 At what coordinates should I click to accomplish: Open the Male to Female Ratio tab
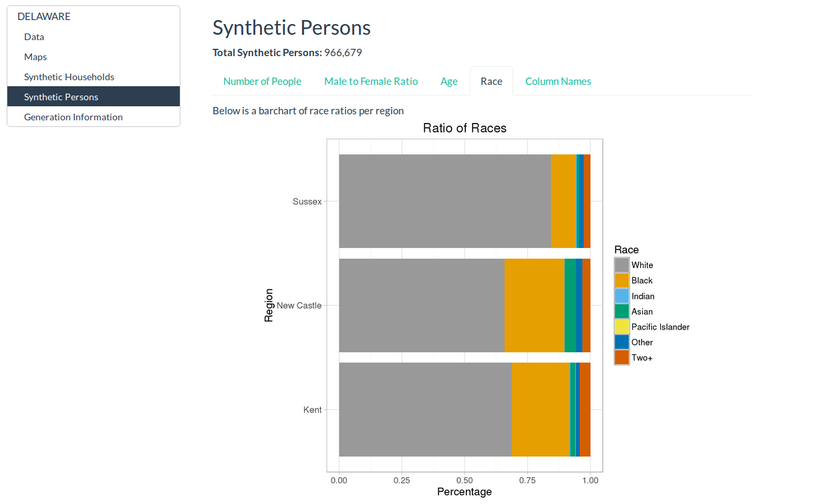tap(371, 82)
